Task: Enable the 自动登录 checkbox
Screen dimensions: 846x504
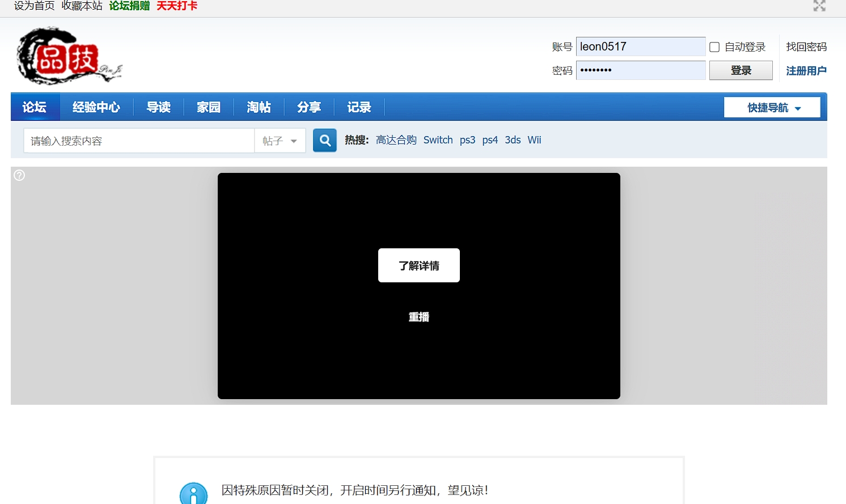Action: (714, 47)
